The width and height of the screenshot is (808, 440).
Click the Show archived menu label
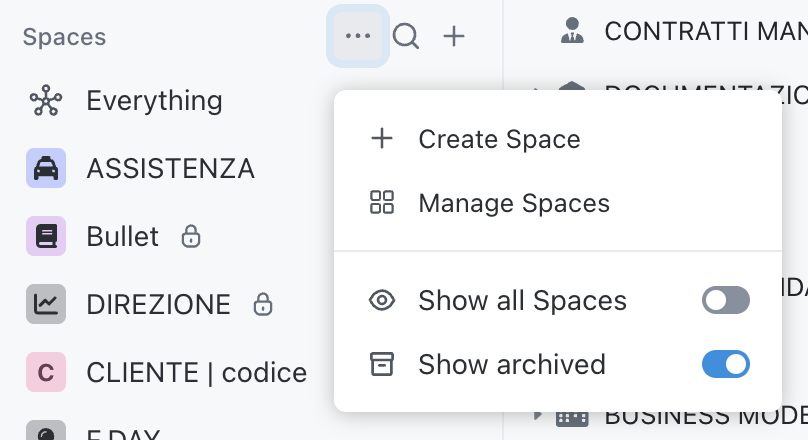(511, 364)
